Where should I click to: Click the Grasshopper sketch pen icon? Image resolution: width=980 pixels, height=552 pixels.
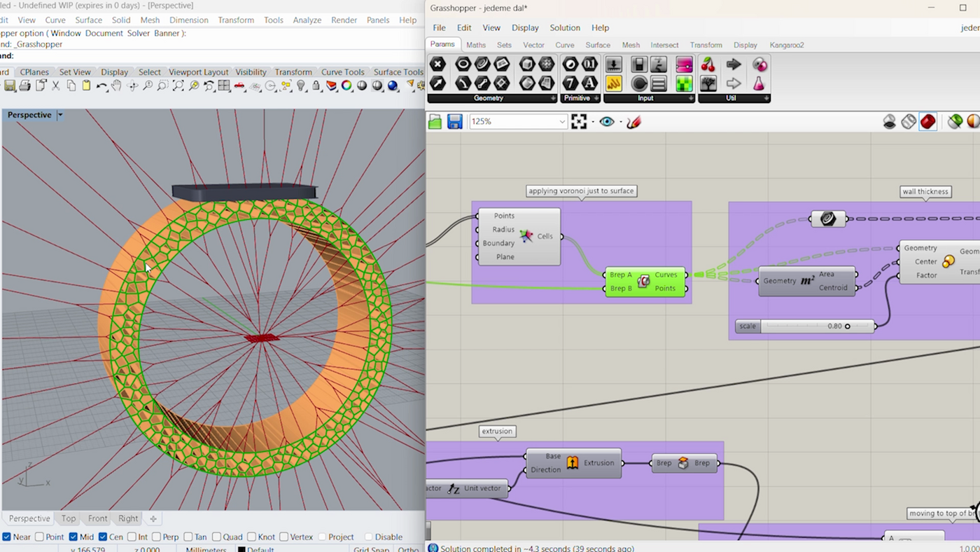click(633, 122)
